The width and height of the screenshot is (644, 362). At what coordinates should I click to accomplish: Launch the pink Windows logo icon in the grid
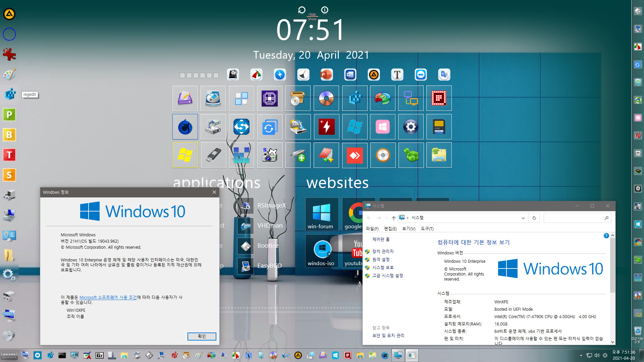pos(383,127)
